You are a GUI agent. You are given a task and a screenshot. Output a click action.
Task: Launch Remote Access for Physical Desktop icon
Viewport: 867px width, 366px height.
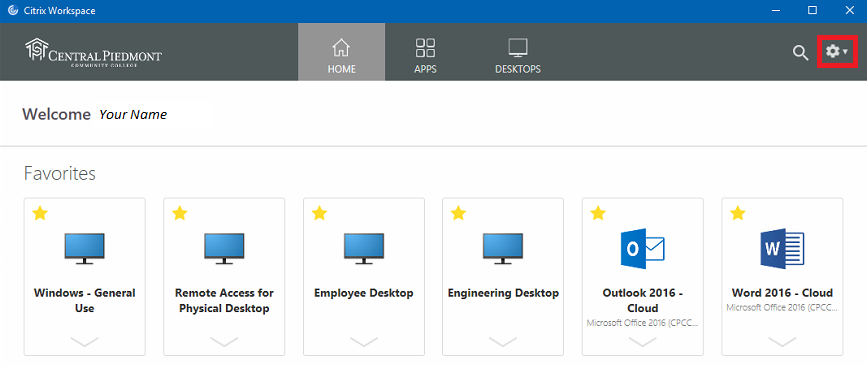(x=224, y=248)
